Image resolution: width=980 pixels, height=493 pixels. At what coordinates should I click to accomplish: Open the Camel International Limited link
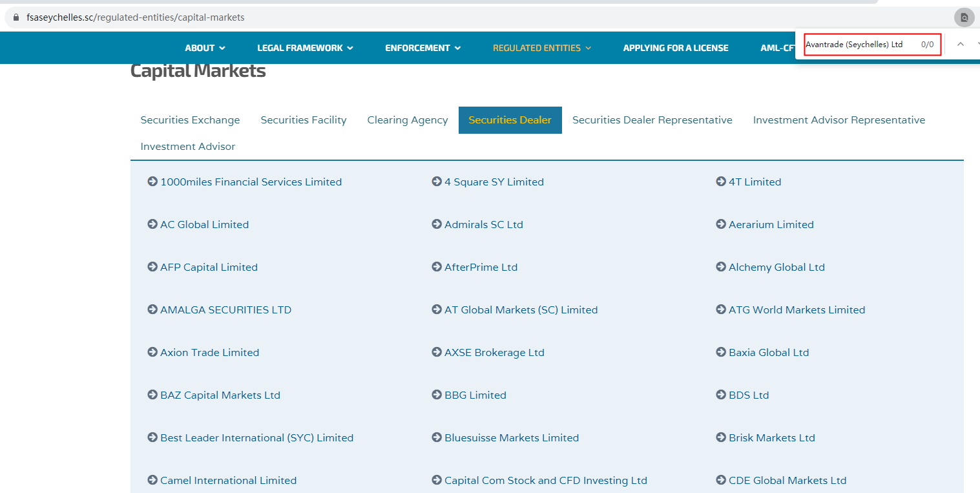pyautogui.click(x=229, y=481)
